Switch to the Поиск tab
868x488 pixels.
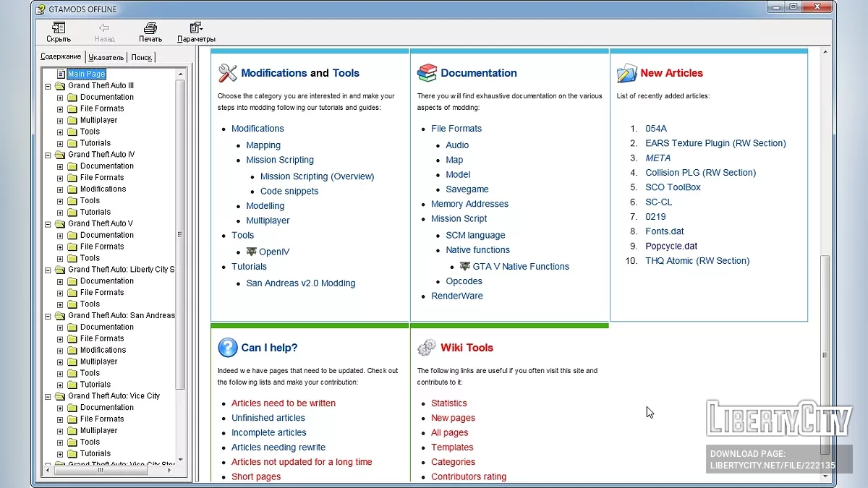[x=141, y=57]
